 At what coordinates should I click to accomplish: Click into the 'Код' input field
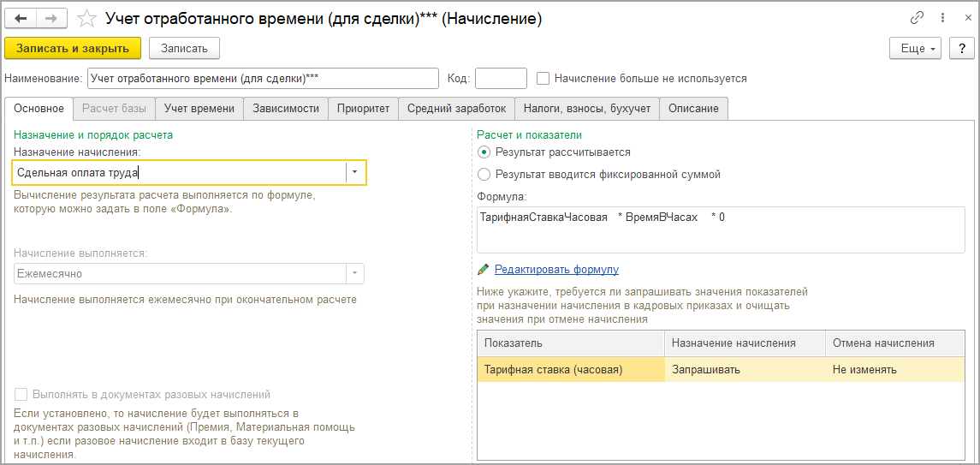(x=501, y=79)
